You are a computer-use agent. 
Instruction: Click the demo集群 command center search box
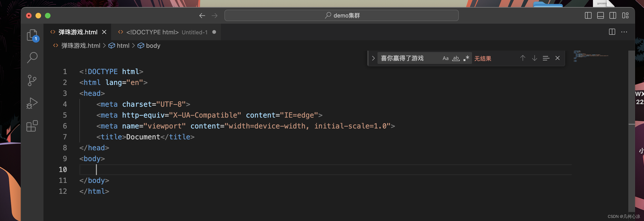pyautogui.click(x=341, y=16)
